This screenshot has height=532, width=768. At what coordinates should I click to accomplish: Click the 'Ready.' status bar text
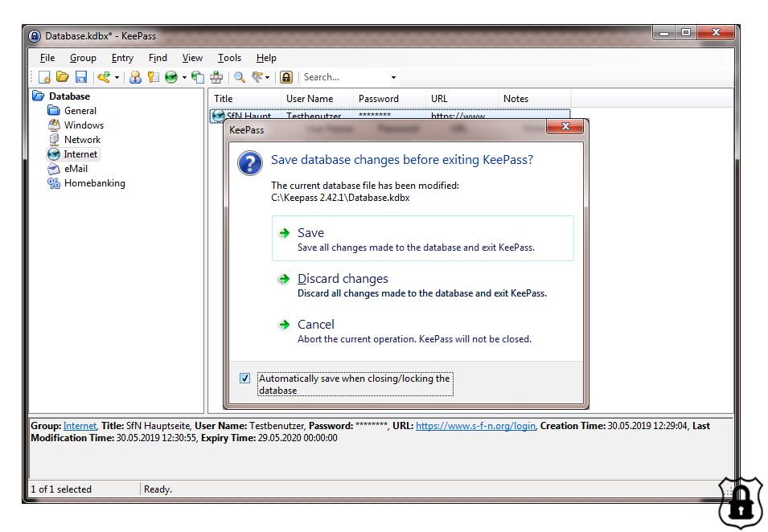click(x=158, y=489)
